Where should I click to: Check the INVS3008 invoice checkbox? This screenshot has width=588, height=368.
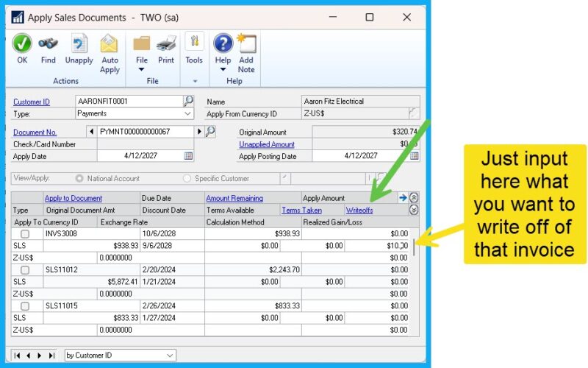pos(25,233)
